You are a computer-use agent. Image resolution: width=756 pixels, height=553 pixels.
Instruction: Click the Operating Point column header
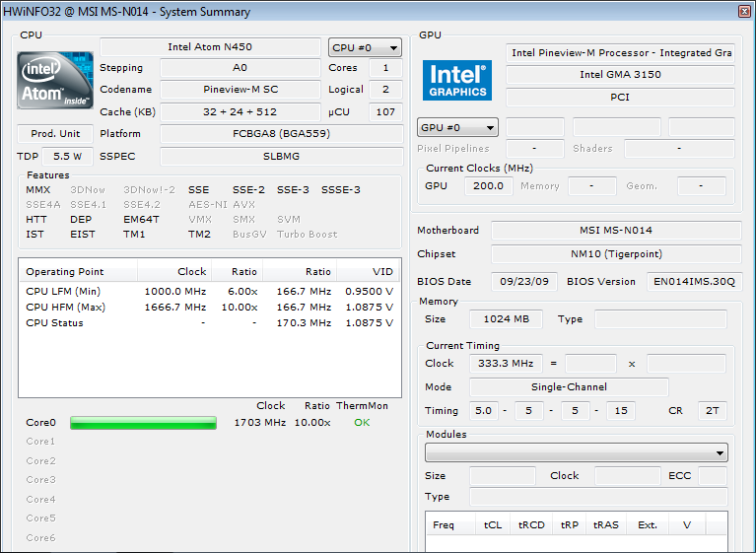coord(78,271)
